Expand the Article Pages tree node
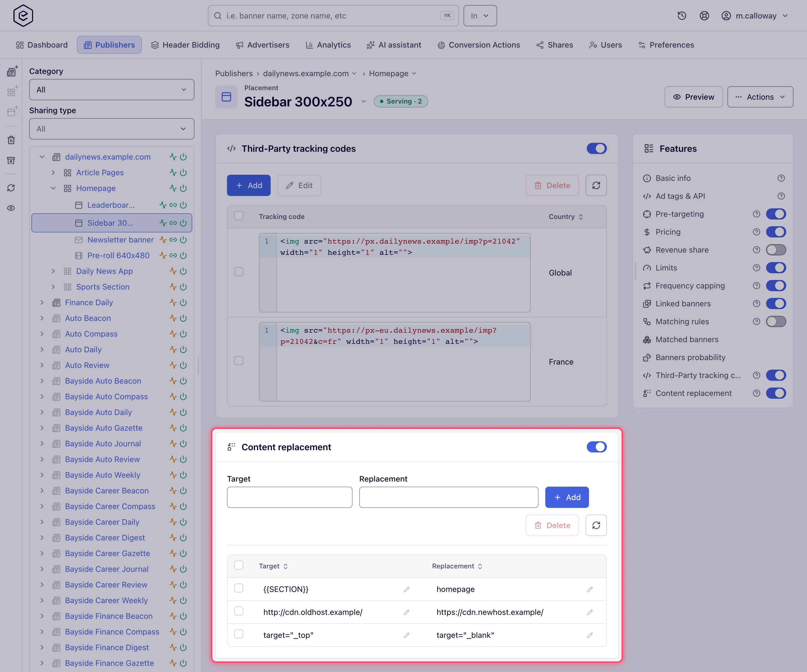 (54, 173)
